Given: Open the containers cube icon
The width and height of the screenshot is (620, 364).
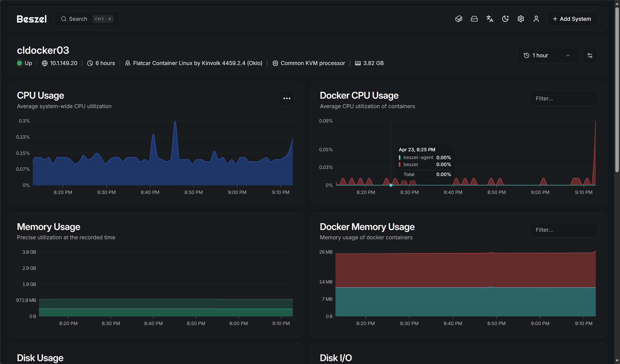Looking at the screenshot, I should tap(459, 19).
